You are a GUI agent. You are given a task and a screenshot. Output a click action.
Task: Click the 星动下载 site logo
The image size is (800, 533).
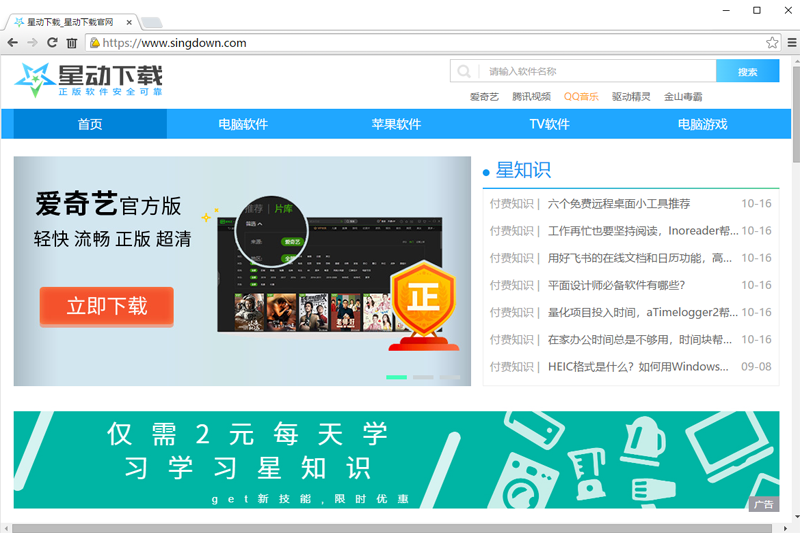pos(88,79)
